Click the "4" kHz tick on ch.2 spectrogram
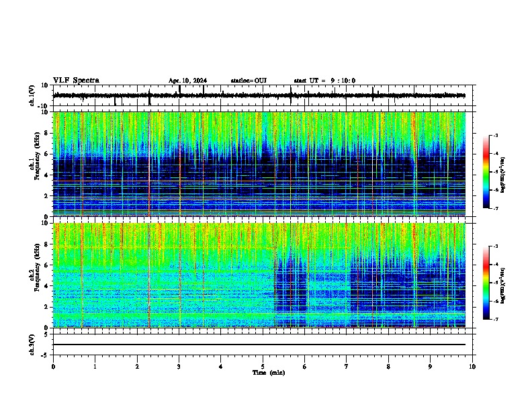 click(x=47, y=286)
